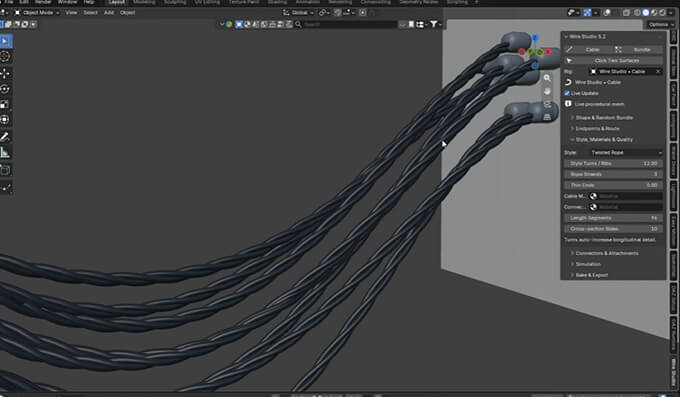Select the Measure tool
This screenshot has height=397, width=680.
[5, 152]
